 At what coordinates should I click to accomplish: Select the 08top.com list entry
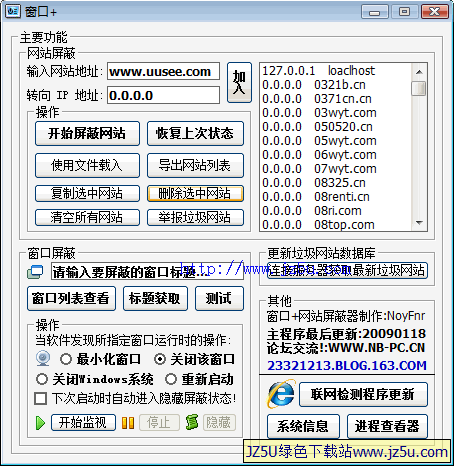coord(335,224)
